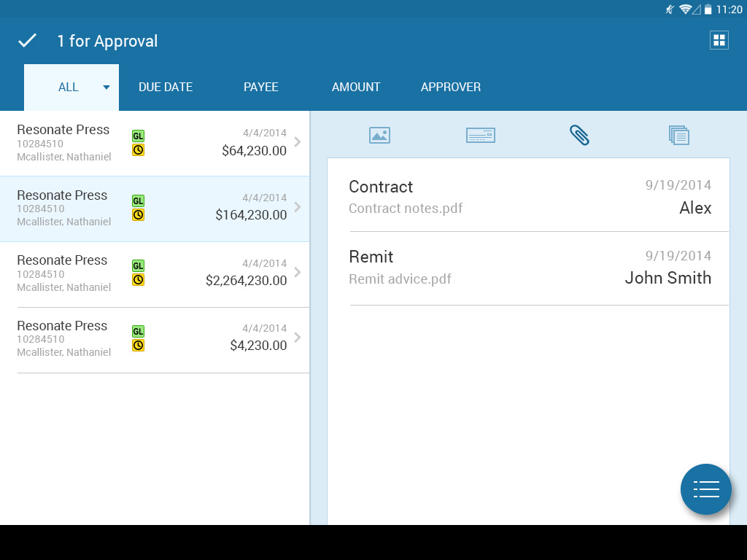Open the check payment details icon
The width and height of the screenshot is (747, 560).
480,135
